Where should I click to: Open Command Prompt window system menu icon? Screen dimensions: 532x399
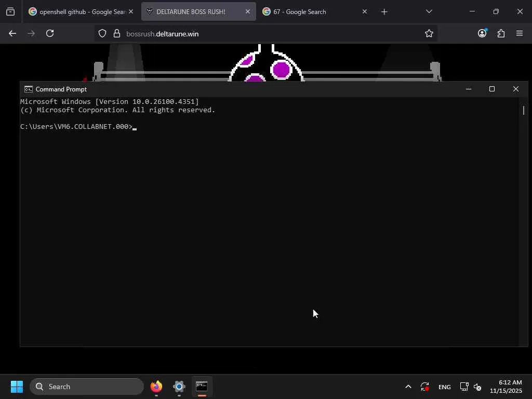point(29,89)
